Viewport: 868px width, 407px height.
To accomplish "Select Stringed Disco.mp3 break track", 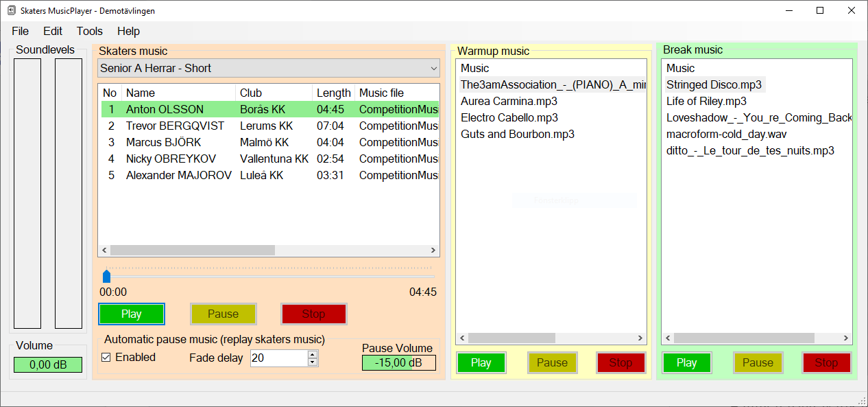I will pos(714,84).
